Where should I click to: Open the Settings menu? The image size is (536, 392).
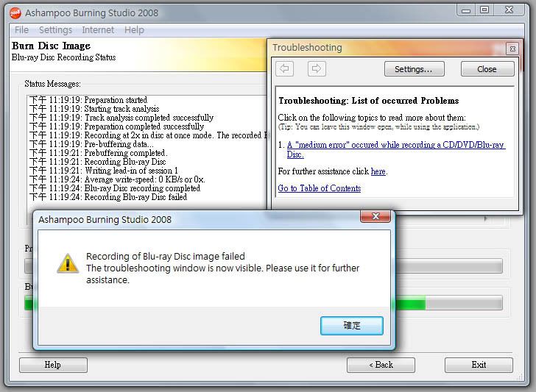(x=55, y=30)
